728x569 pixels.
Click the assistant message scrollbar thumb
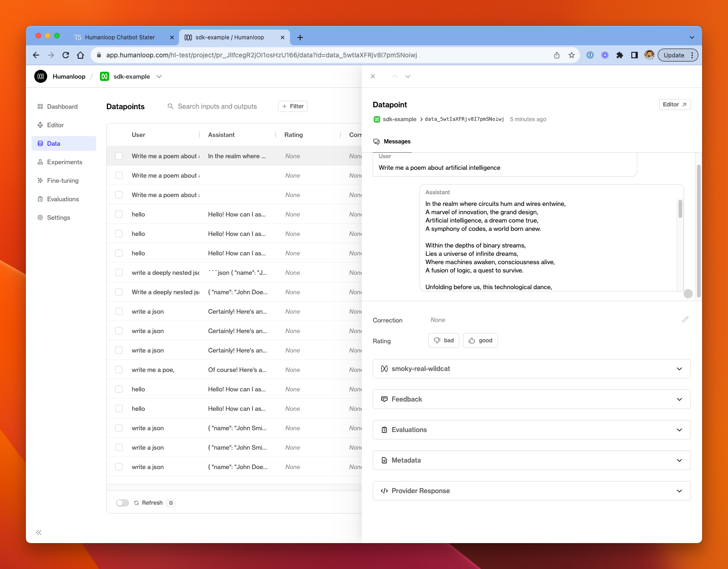pyautogui.click(x=680, y=209)
